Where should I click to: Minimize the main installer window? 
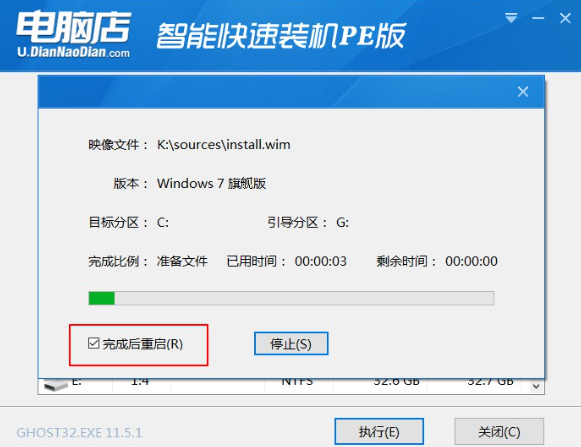pyautogui.click(x=538, y=18)
